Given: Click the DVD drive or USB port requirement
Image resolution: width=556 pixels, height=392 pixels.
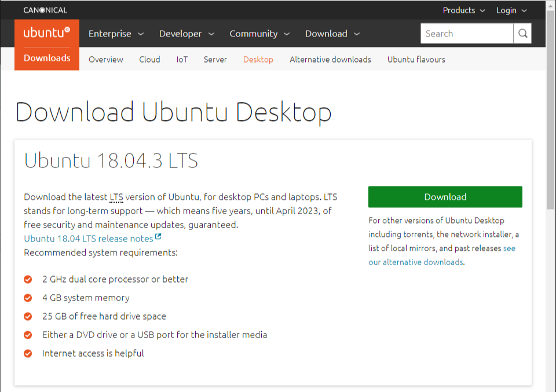Looking at the screenshot, I should 155,335.
